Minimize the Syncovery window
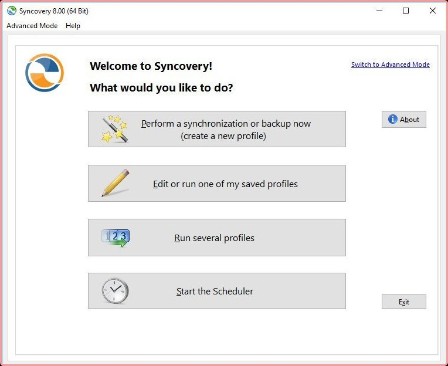Screen dimensions: 448x366 coord(379,11)
